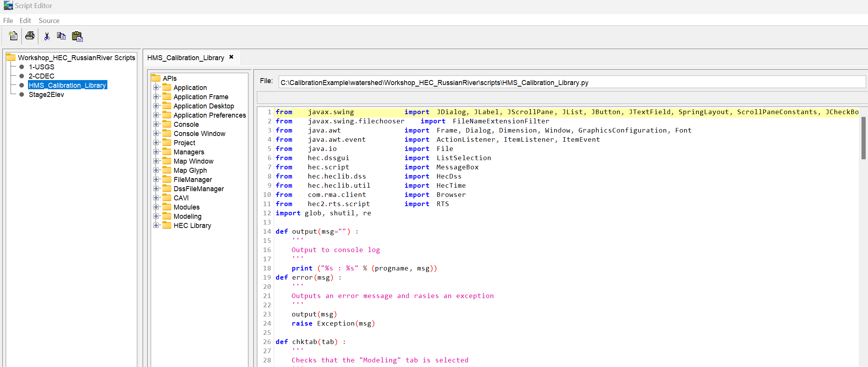
Task: Click the Workshop_HEC_RussianRiver Scripts folder icon
Action: tap(10, 57)
